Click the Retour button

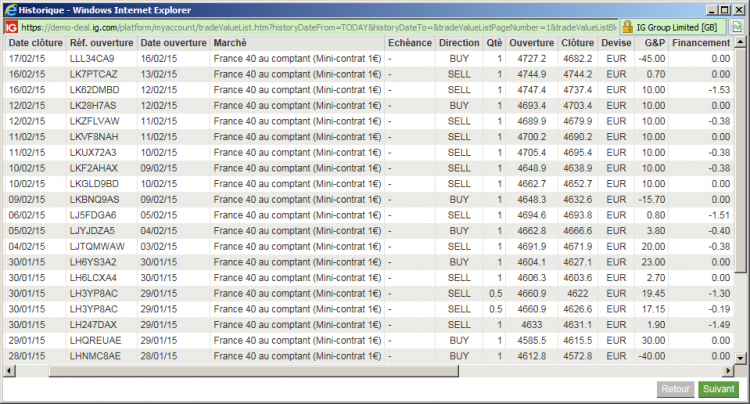(675, 389)
